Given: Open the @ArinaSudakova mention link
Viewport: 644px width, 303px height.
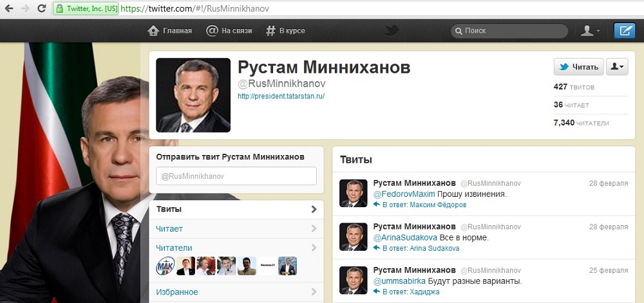Looking at the screenshot, I should pos(405,237).
